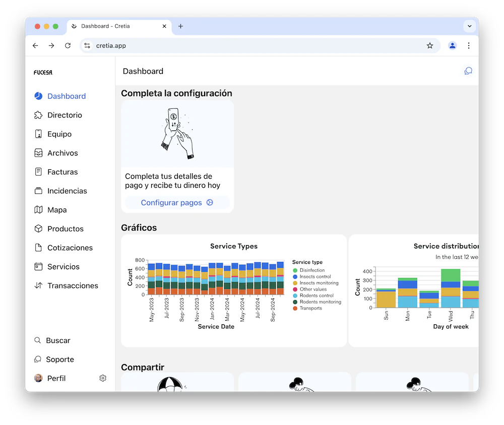The height and width of the screenshot is (425, 504).
Task: Click the bookmark star in the address bar
Action: [x=430, y=45]
